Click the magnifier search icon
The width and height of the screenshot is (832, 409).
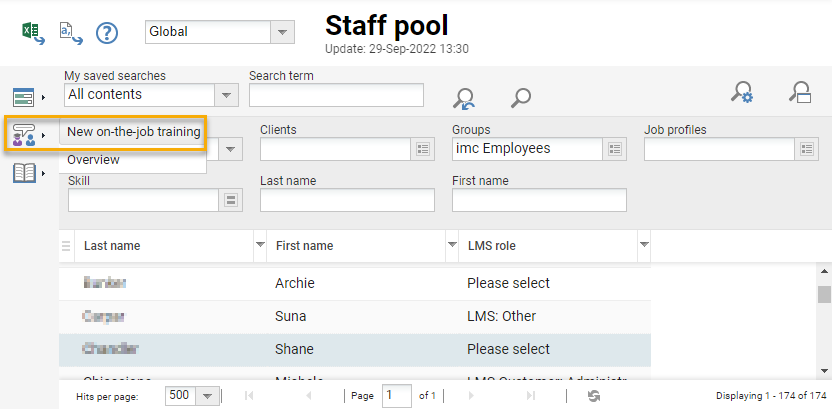(x=520, y=97)
